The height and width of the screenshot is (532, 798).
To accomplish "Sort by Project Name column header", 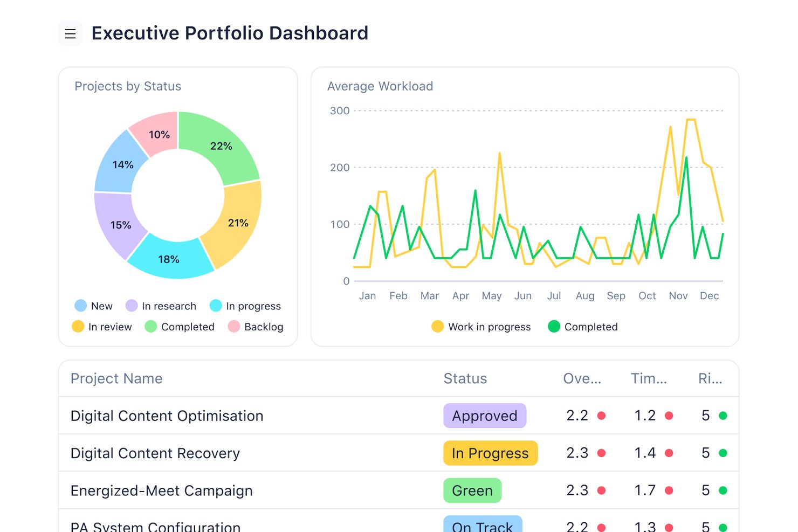I will click(116, 378).
